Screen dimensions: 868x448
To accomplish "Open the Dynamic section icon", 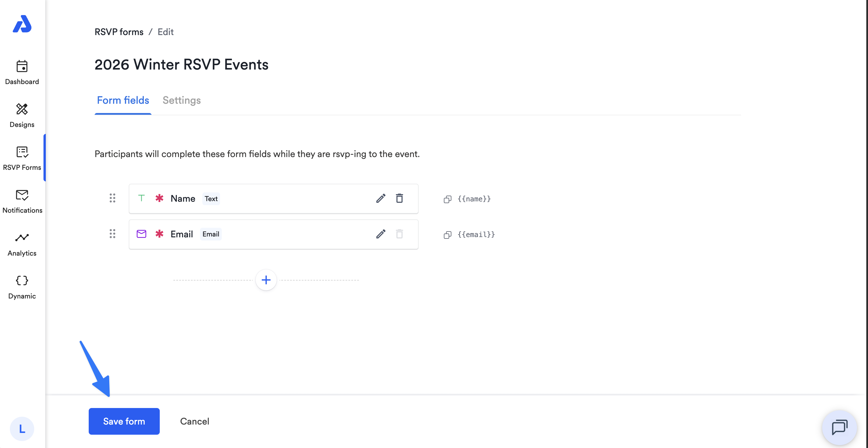I will [x=22, y=280].
